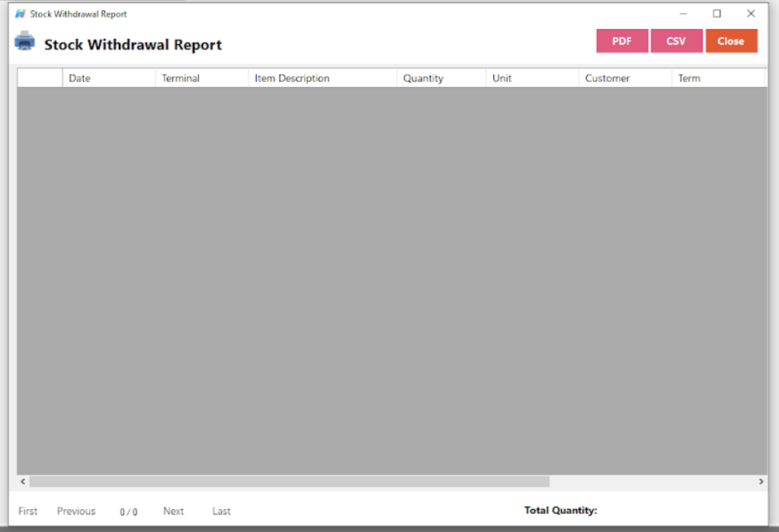Export the report using the CSV button
The height and width of the screenshot is (532, 779).
676,40
